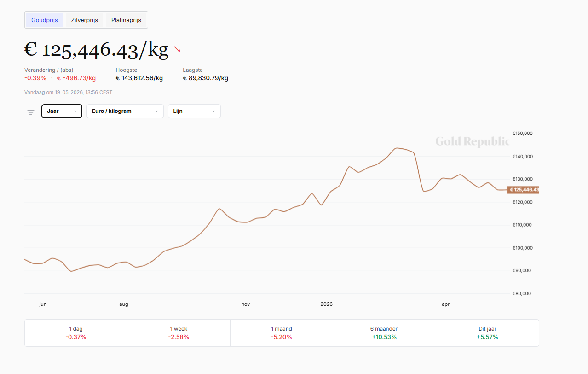The width and height of the screenshot is (588, 374).
Task: Click the chart line peak near €143,000
Action: point(398,148)
